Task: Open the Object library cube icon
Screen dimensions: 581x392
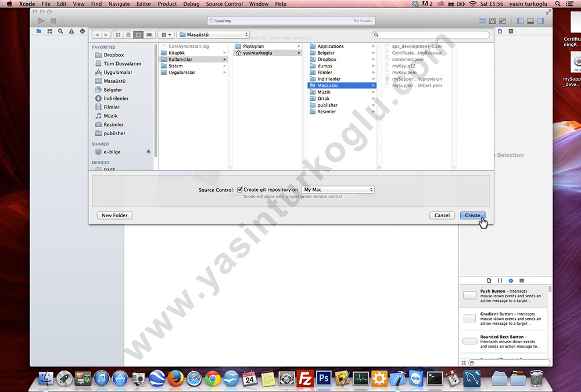Action: 511,280
